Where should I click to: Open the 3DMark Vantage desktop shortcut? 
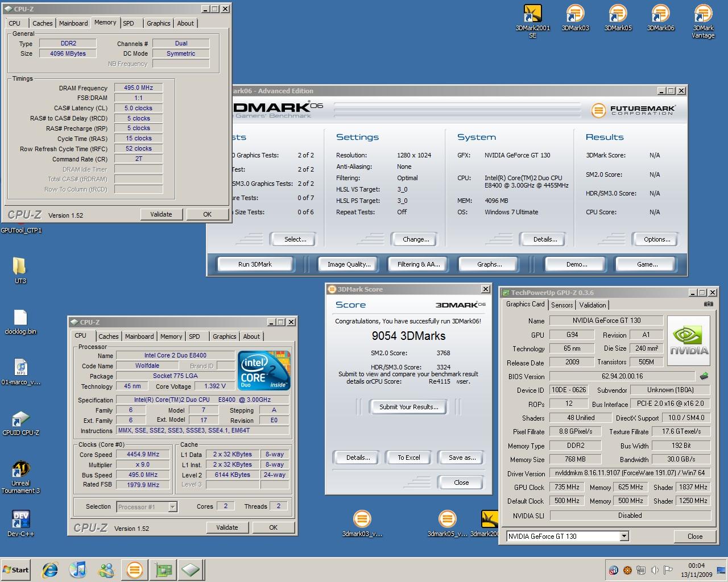(x=703, y=22)
